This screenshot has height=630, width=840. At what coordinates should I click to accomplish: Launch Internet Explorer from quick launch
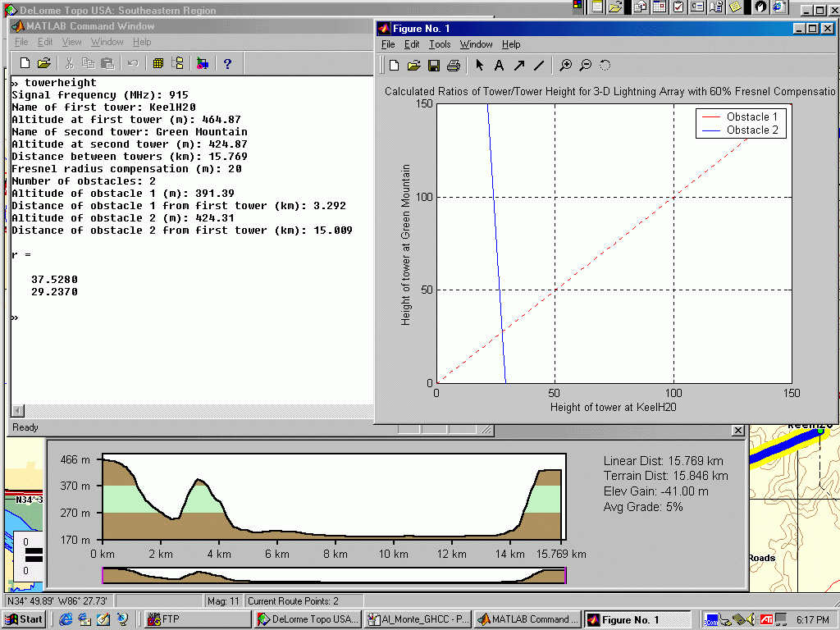click(x=66, y=619)
